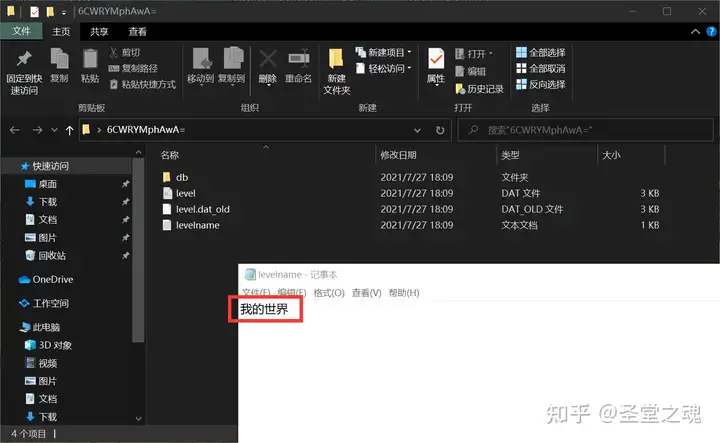Click Invert selection (反向选择)
The width and height of the screenshot is (720, 443).
click(540, 84)
